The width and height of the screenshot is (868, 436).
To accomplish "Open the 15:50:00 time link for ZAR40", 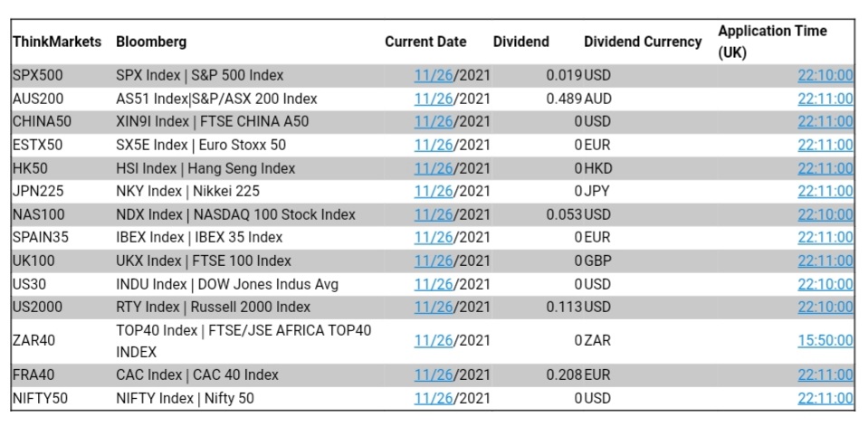I will [825, 340].
